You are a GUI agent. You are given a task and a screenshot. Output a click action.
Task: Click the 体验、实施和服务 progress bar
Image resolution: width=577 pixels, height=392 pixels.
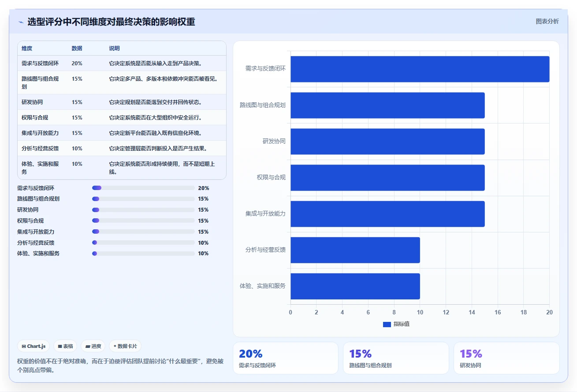point(143,254)
